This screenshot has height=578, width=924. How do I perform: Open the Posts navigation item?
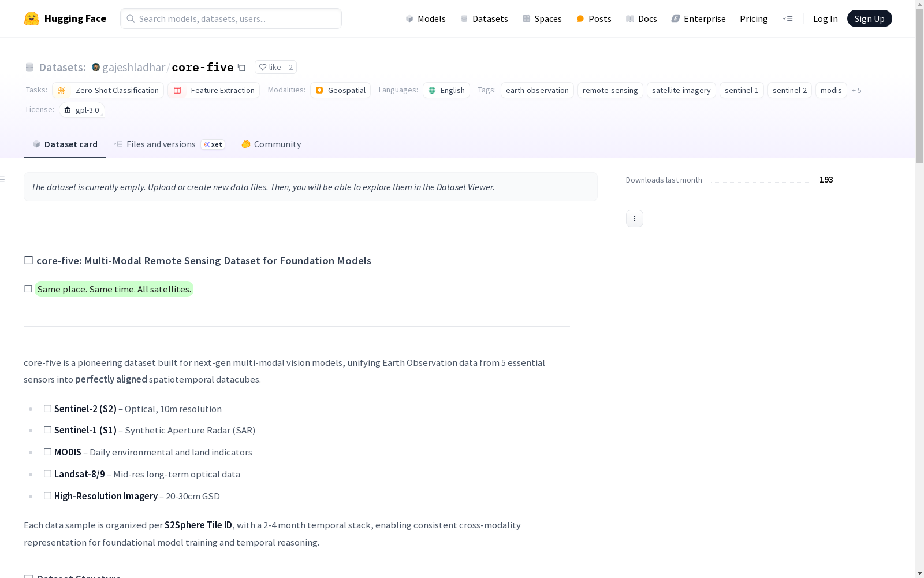point(594,18)
